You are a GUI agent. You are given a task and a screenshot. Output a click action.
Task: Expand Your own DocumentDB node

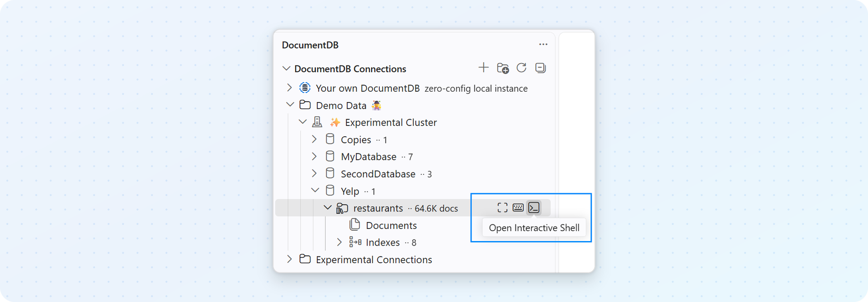click(289, 88)
